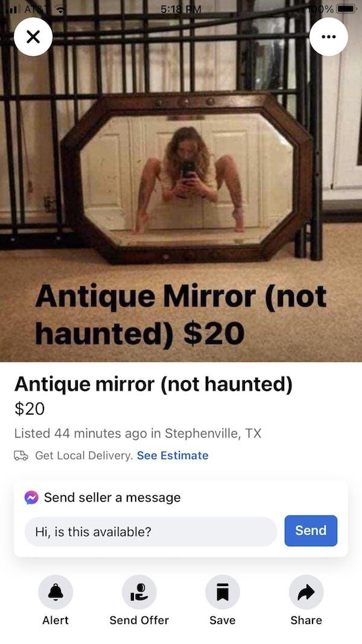
Task: Tap the Alert label under the bell
Action: click(x=56, y=620)
